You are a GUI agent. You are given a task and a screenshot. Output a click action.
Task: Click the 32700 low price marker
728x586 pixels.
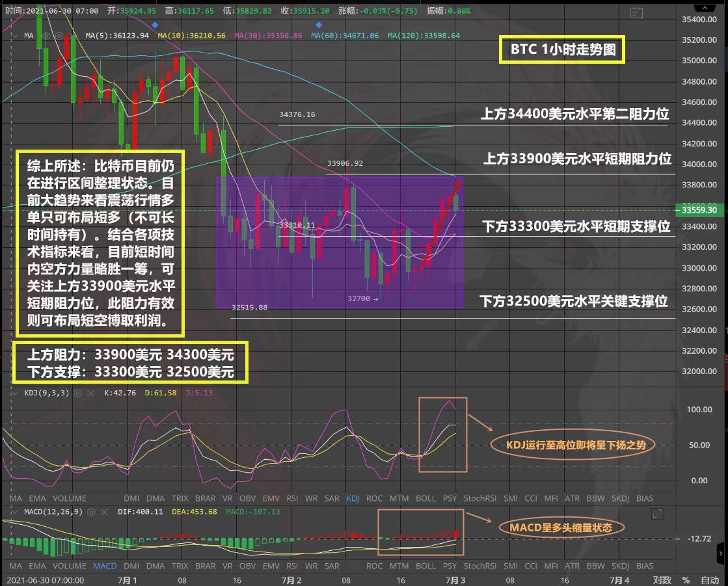click(362, 299)
